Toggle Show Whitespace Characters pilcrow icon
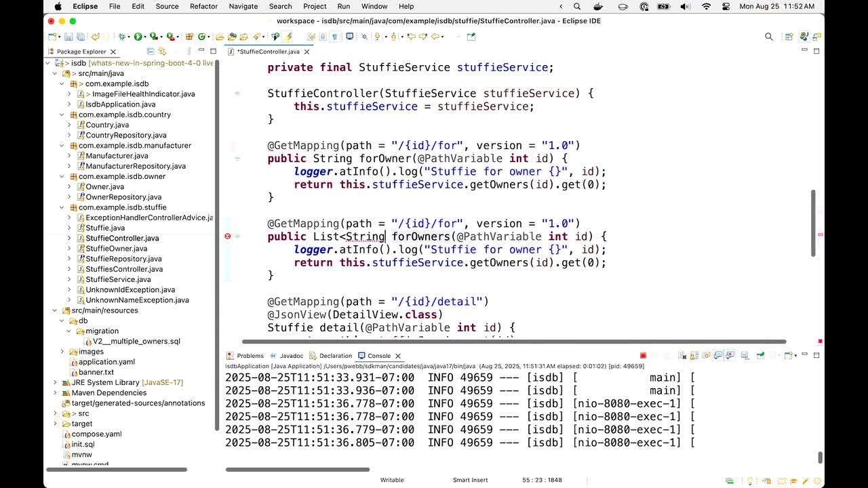868x488 pixels. [334, 37]
